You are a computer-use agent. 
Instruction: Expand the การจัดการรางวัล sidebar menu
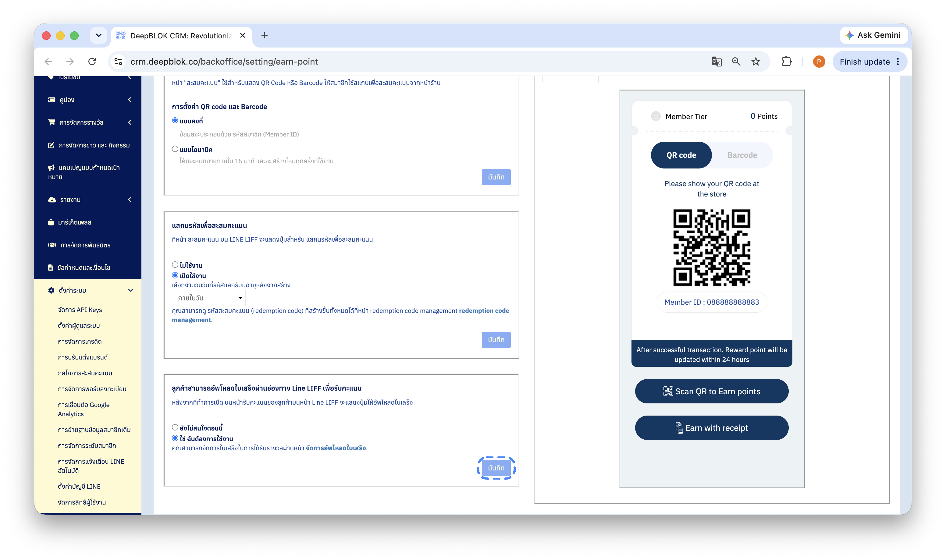tap(89, 122)
